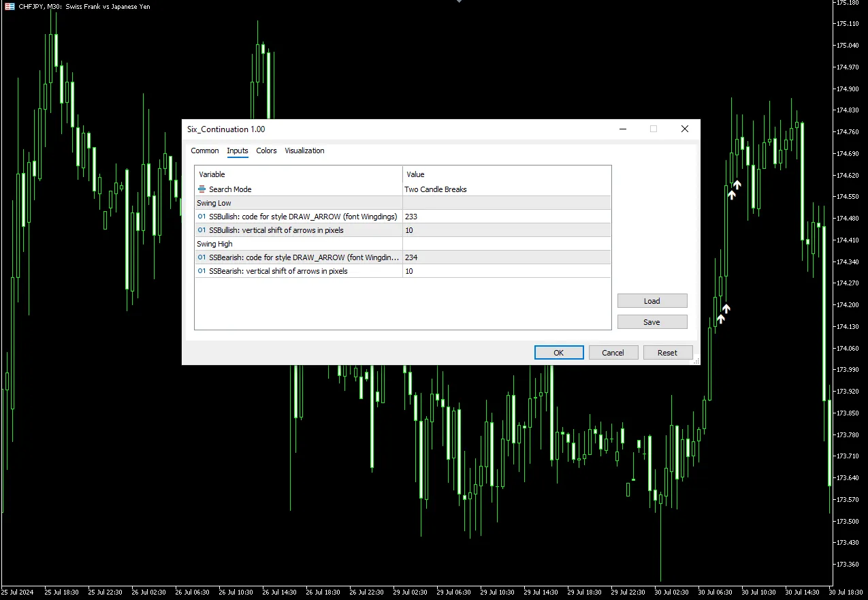Click the integer icon beside SSBullish arrow code
868x600 pixels.
point(202,217)
